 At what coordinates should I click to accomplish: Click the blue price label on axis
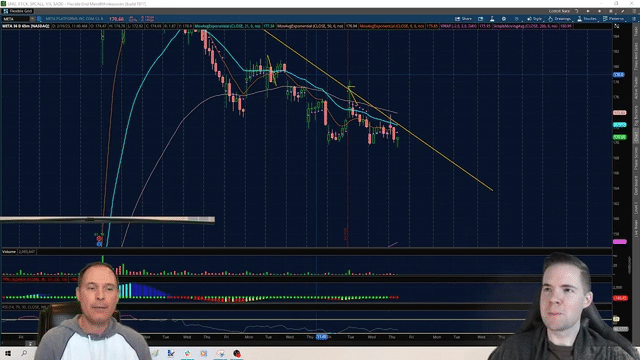point(619,75)
